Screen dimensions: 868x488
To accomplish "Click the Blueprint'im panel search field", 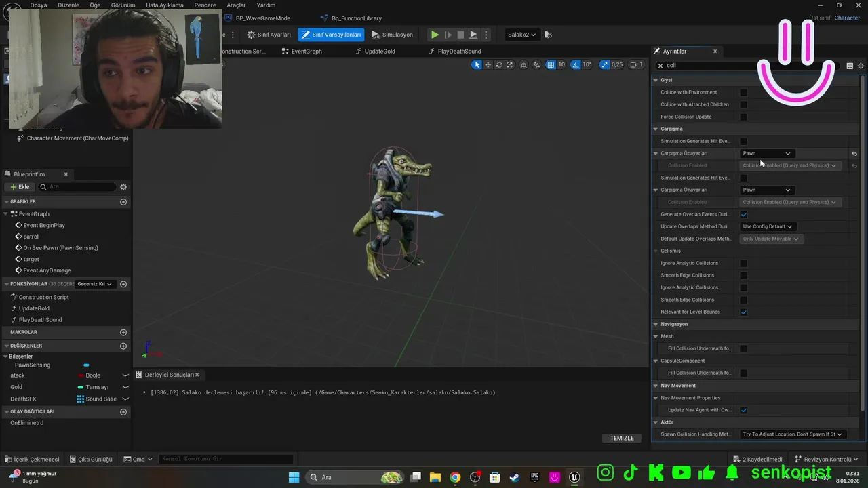I will pyautogui.click(x=77, y=187).
